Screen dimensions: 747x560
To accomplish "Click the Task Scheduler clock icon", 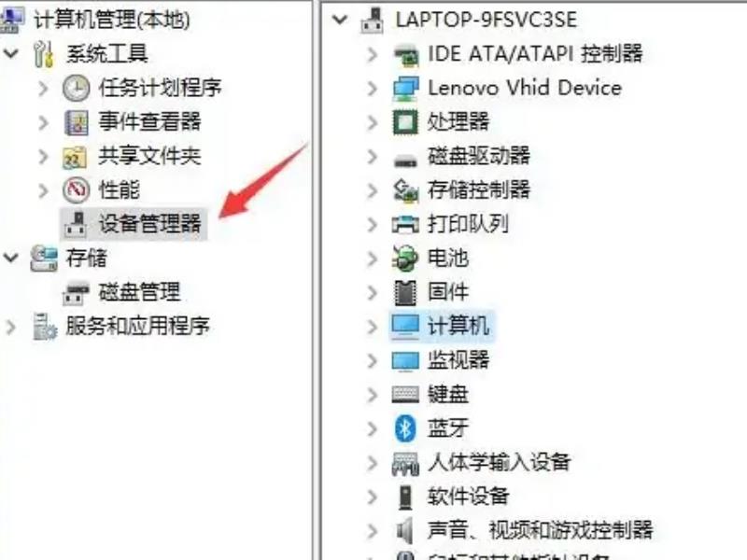I will tap(77, 88).
